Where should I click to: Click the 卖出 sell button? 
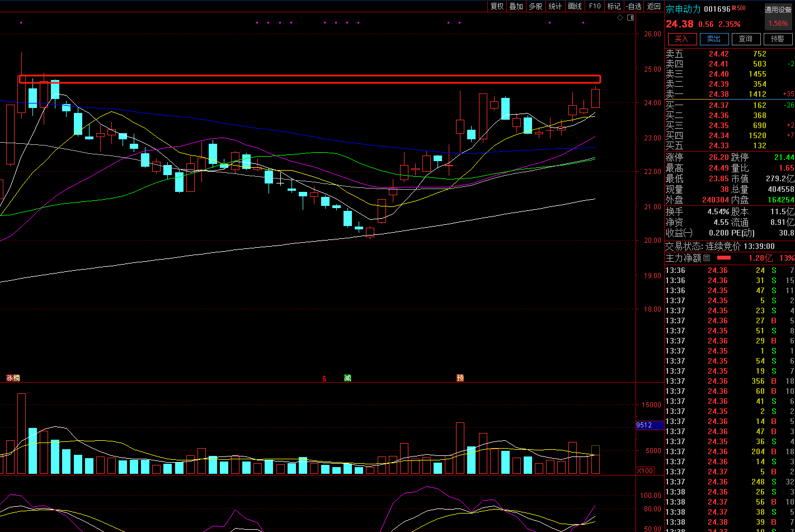click(x=714, y=39)
